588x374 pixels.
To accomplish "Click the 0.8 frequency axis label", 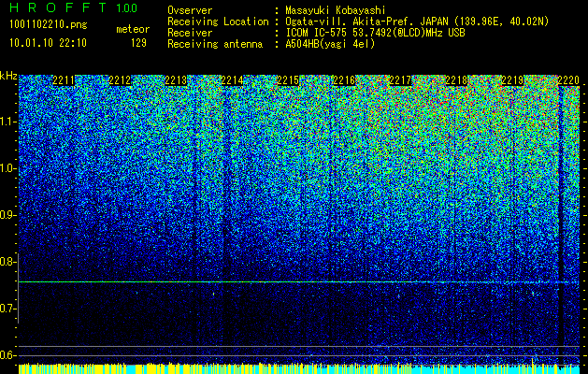I will coord(7,262).
